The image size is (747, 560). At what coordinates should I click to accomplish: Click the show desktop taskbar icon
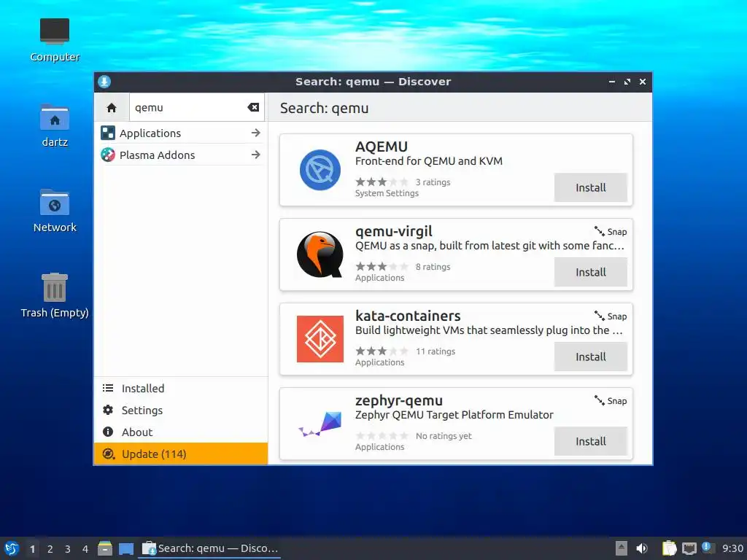coord(126,549)
